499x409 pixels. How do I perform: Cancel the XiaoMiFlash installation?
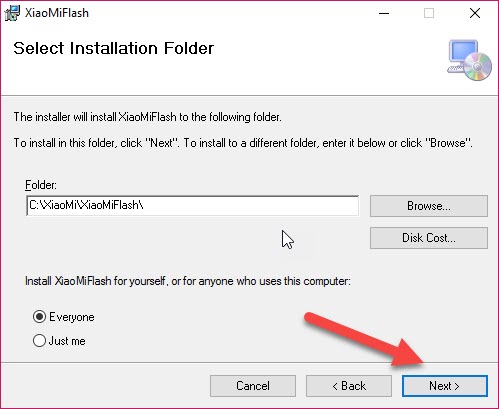(x=253, y=386)
